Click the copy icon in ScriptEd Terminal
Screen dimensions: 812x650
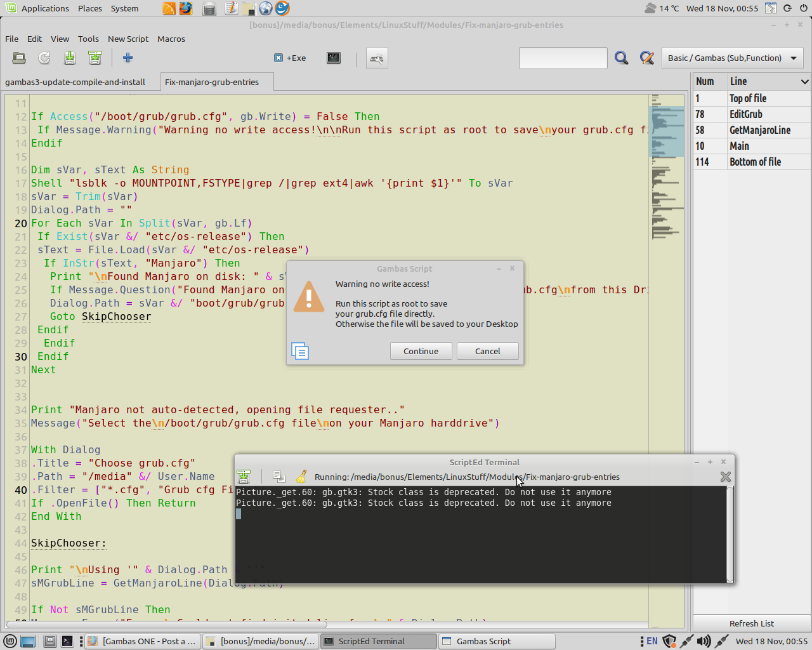[x=278, y=477]
